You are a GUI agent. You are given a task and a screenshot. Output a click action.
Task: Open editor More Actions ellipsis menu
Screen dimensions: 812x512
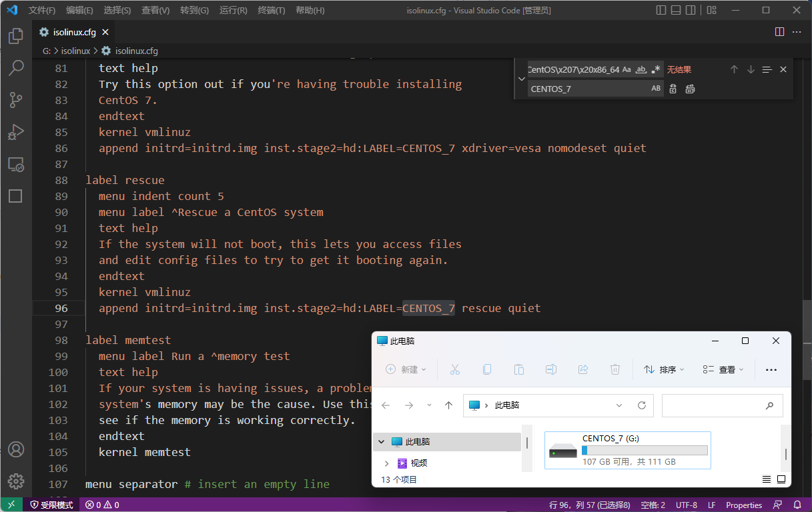pos(797,32)
